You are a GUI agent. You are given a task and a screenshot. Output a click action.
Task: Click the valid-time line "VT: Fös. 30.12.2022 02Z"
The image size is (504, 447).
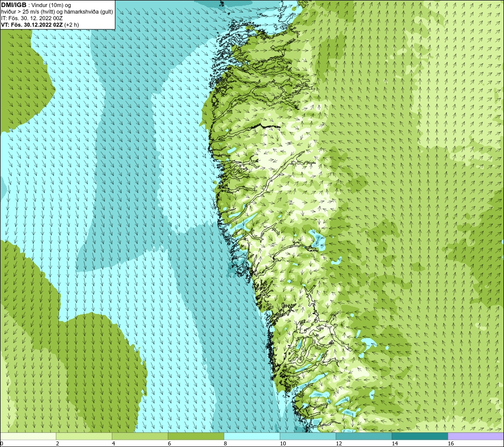[x=32, y=25]
